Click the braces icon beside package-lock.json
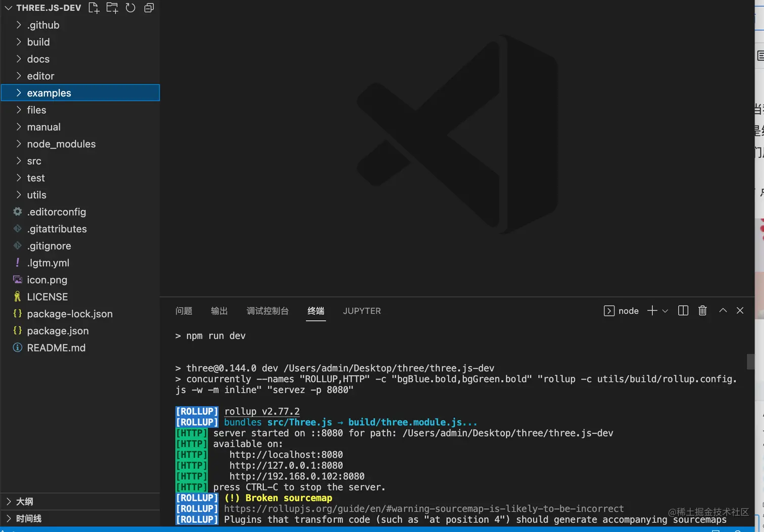 click(18, 313)
